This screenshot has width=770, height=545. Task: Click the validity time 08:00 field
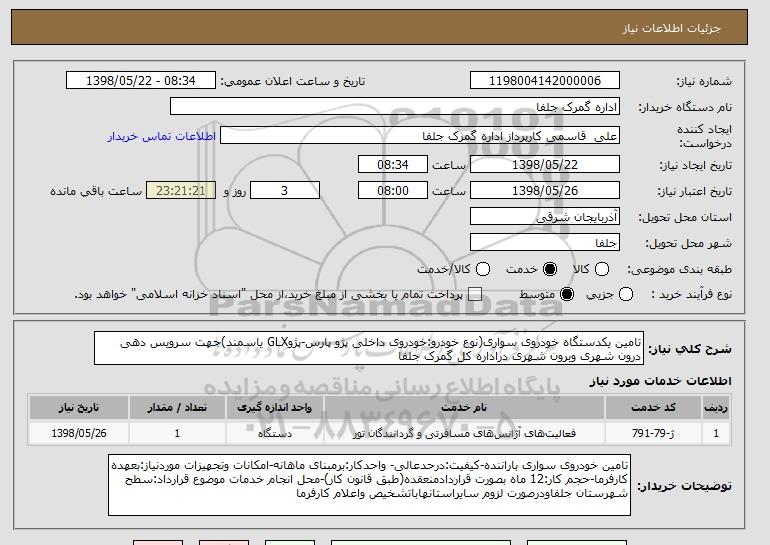pos(393,191)
